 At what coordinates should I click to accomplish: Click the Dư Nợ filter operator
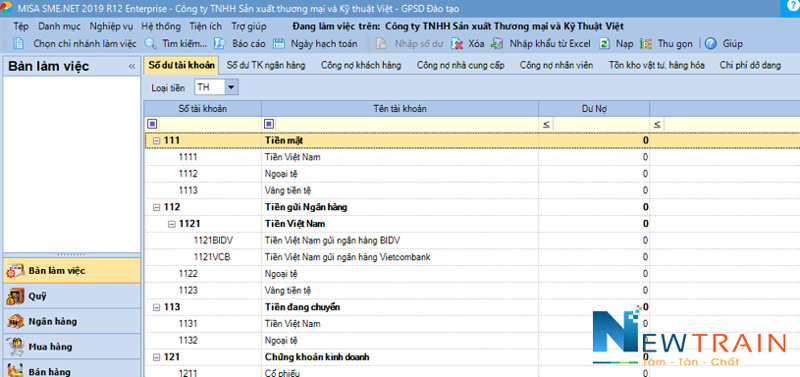(x=546, y=124)
